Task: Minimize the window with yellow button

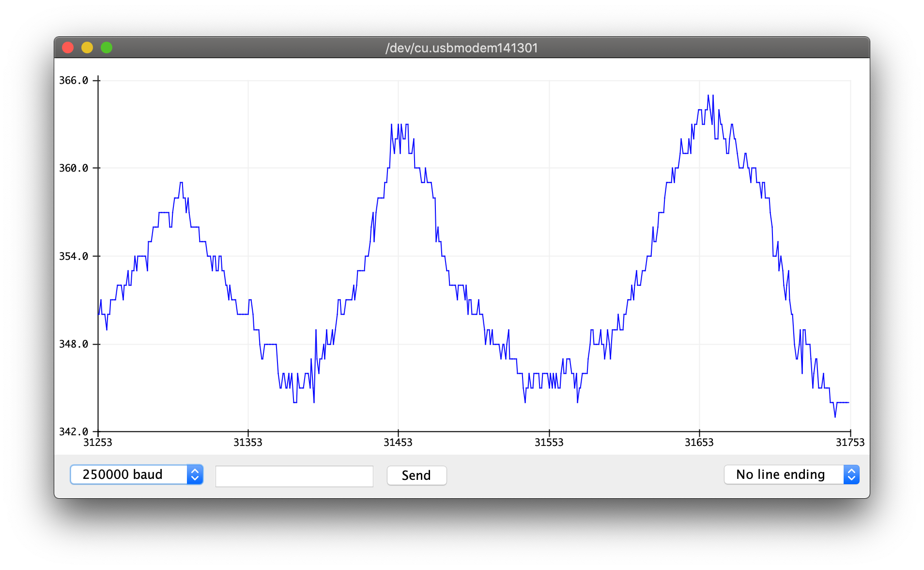Action: click(87, 47)
